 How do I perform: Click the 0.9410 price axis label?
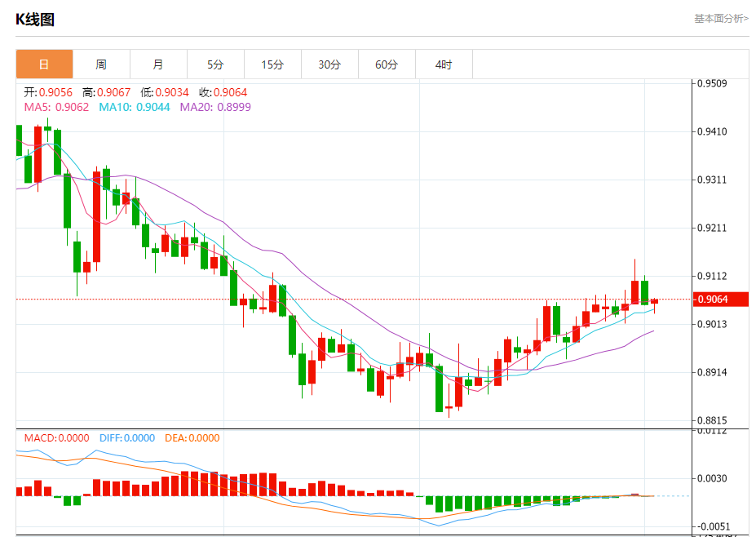(712, 131)
